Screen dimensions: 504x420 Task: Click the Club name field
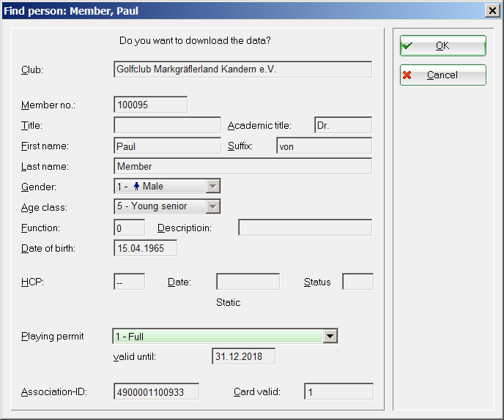(242, 70)
